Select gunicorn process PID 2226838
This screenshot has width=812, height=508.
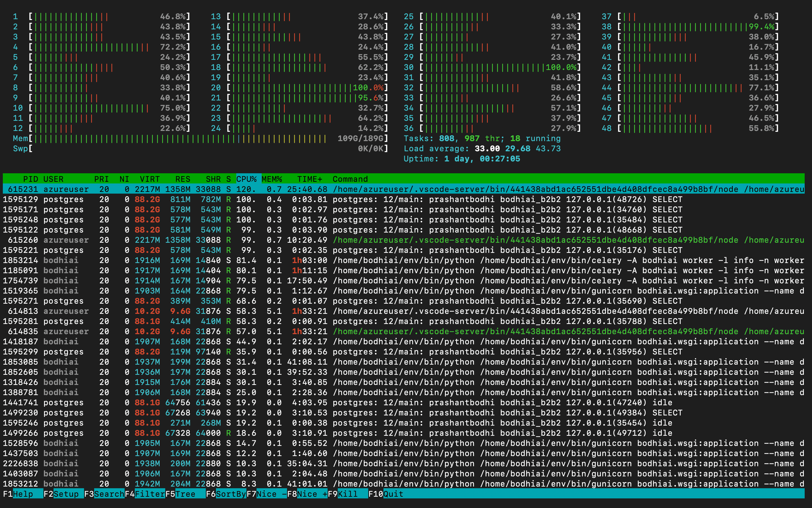coord(404,464)
